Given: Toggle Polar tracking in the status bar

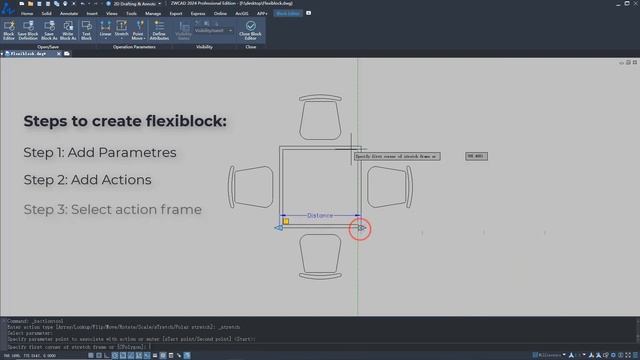Looking at the screenshot, I should click(115, 356).
